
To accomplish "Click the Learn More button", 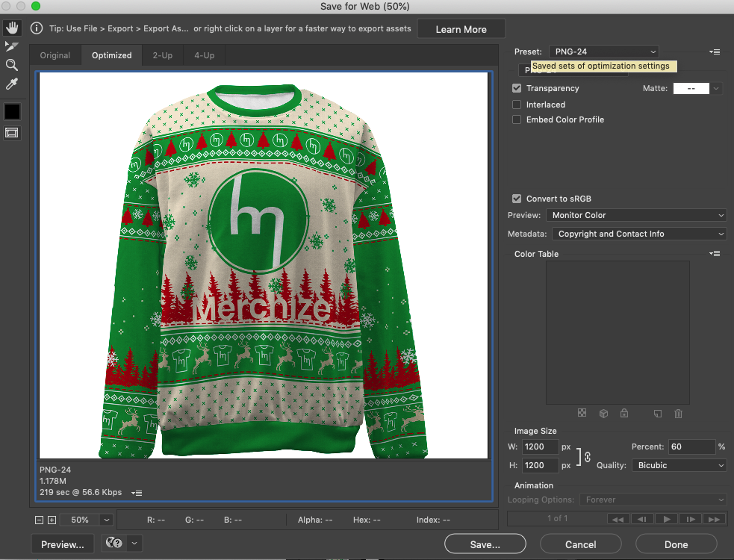I will 461,29.
